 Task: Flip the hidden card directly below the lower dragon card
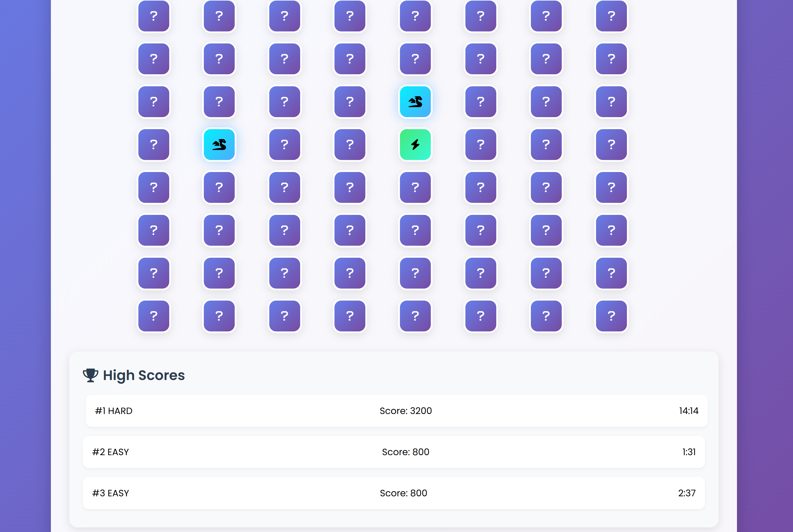[219, 187]
